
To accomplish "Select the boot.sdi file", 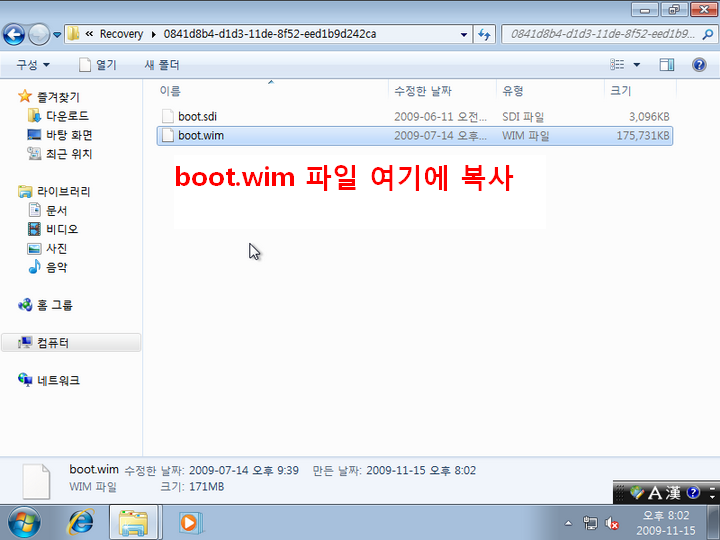I will point(415,117).
